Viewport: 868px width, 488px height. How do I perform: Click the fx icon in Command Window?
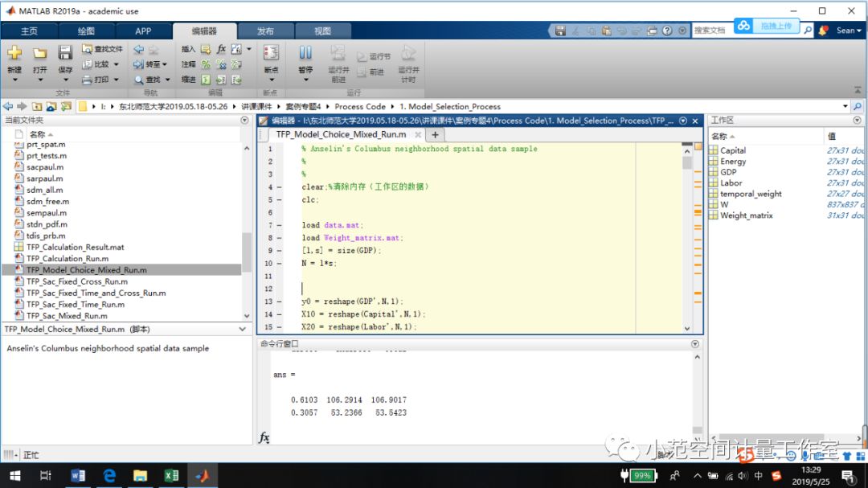(x=264, y=437)
